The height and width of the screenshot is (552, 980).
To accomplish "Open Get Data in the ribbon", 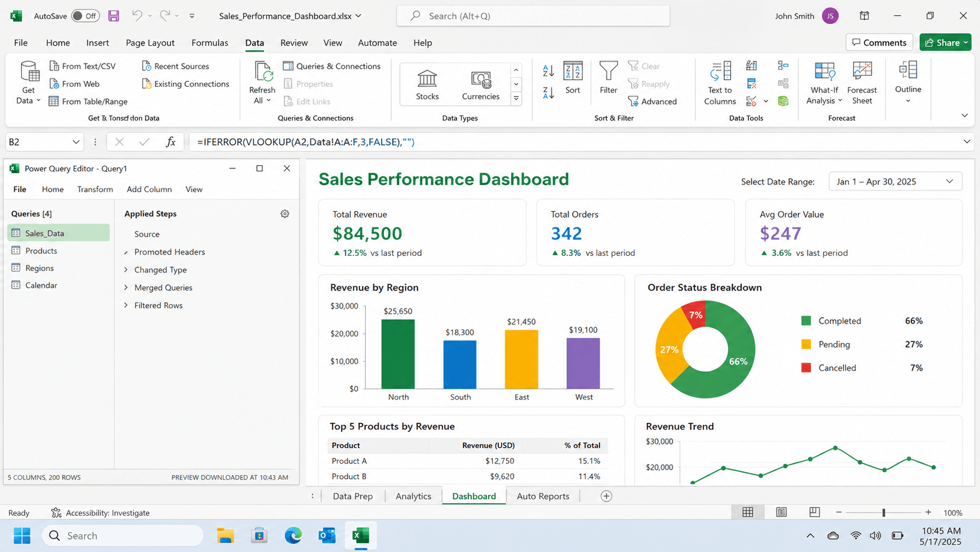I will coord(29,83).
